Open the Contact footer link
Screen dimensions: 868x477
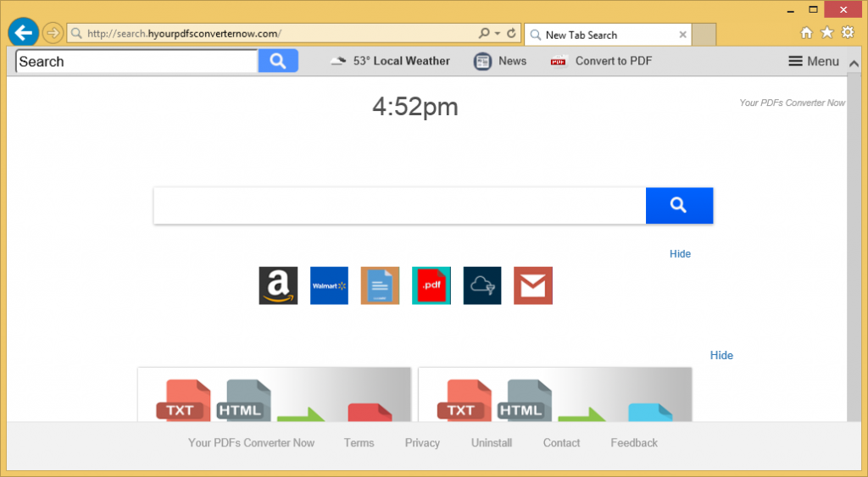click(561, 443)
